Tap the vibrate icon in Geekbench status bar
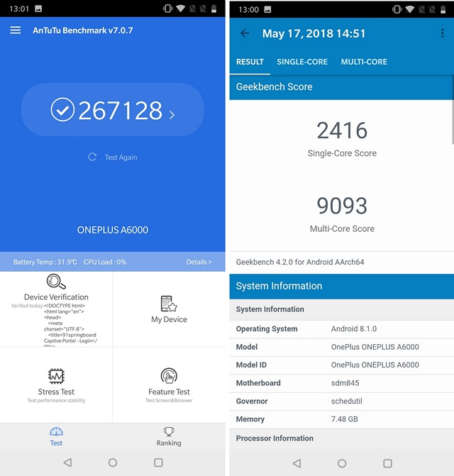This screenshot has height=476, width=454. point(397,9)
